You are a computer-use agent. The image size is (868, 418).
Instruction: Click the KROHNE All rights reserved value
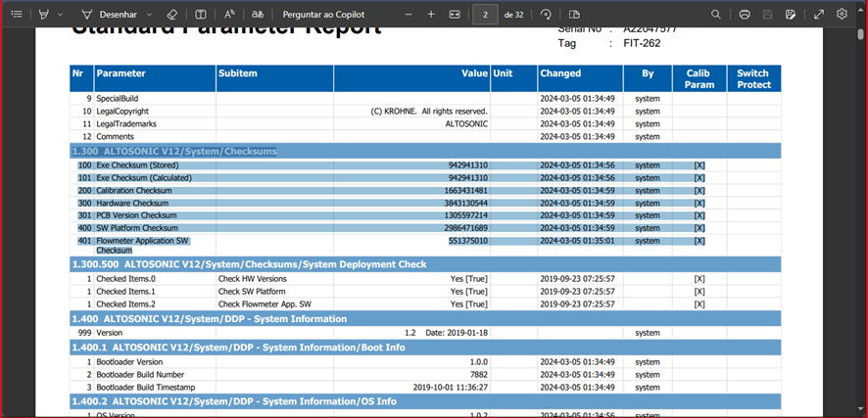click(429, 112)
